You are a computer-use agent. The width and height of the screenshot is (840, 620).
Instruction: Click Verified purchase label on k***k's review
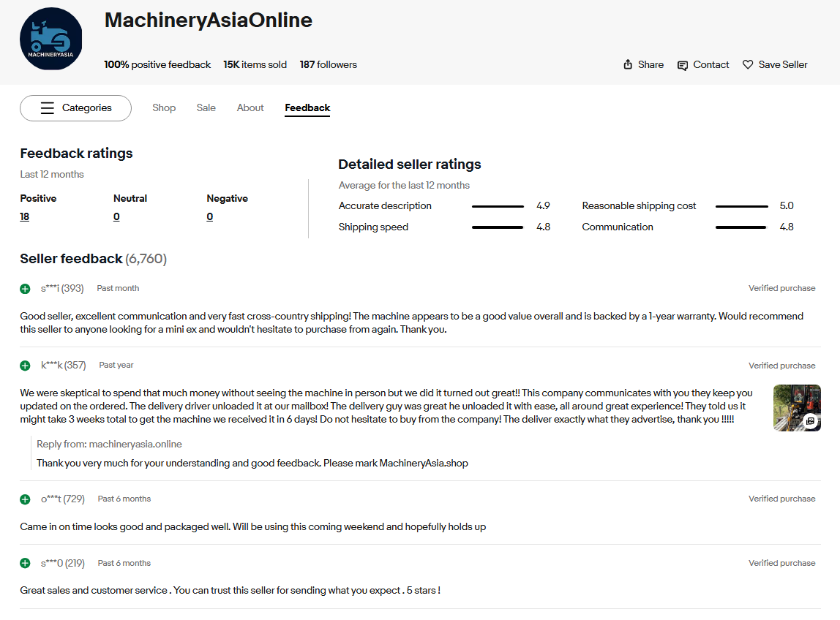pyautogui.click(x=782, y=366)
